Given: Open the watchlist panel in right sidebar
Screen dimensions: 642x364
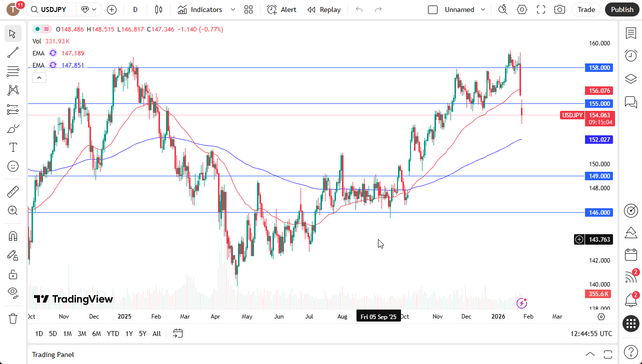Looking at the screenshot, I should [x=631, y=33].
